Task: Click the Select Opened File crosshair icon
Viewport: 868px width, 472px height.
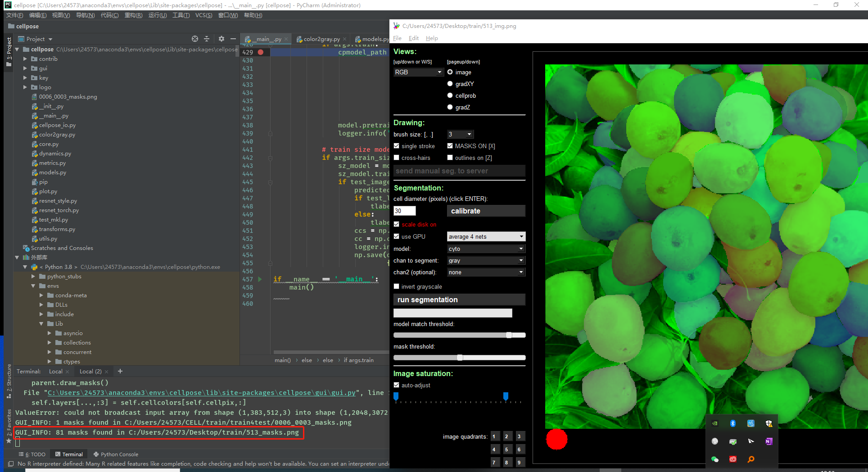Action: [x=195, y=39]
